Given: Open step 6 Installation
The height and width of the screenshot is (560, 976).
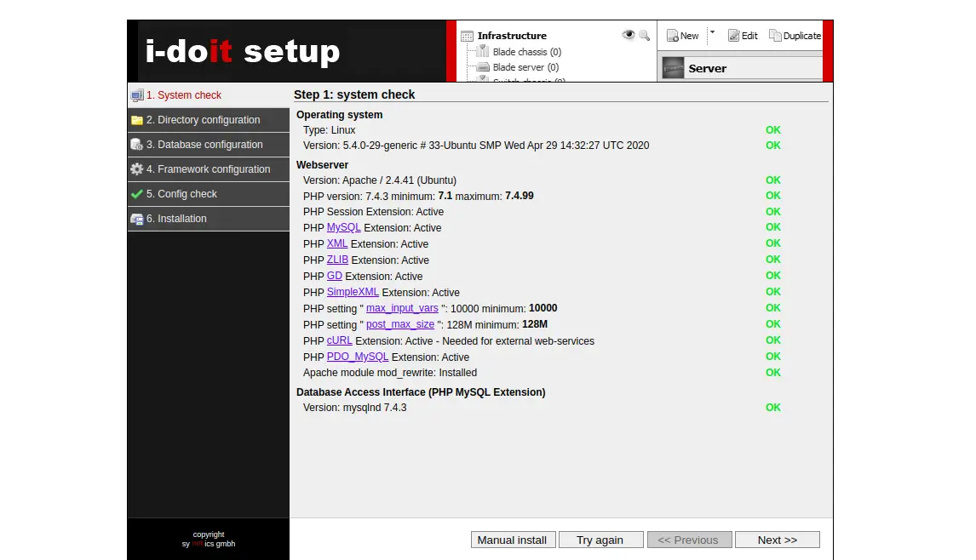Looking at the screenshot, I should [x=209, y=219].
